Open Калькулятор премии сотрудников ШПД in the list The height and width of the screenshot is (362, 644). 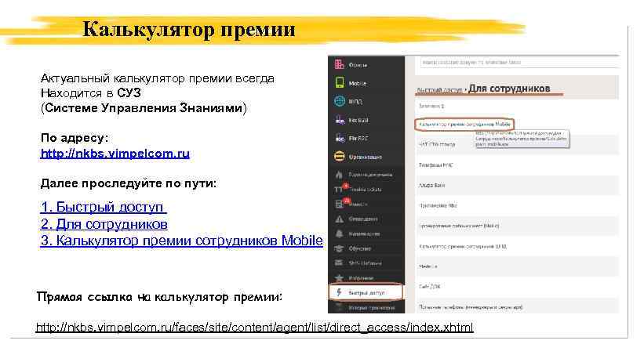pos(463,246)
